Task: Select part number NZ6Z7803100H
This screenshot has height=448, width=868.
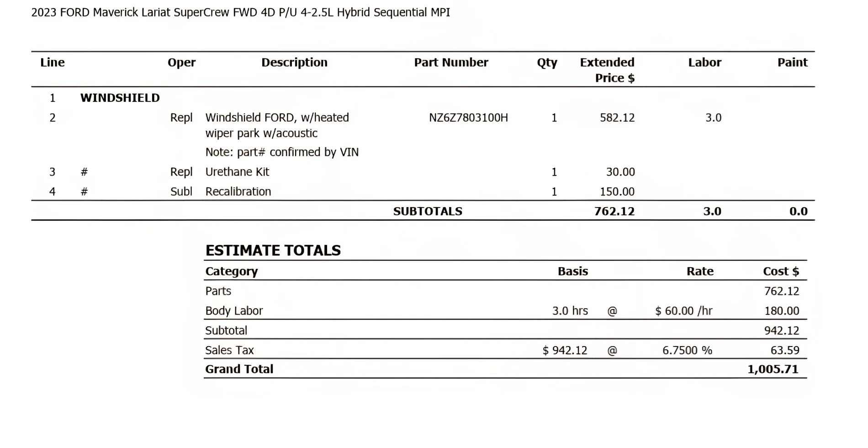Action: [x=468, y=117]
